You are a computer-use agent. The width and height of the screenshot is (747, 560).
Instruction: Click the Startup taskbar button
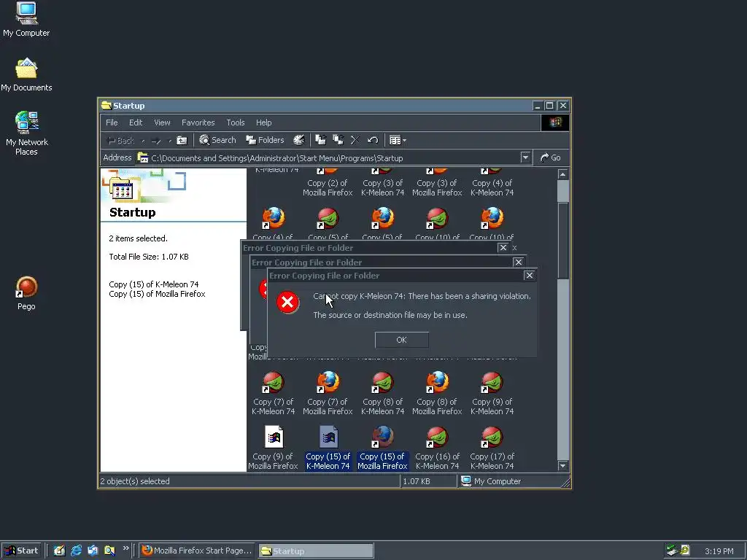[316, 551]
